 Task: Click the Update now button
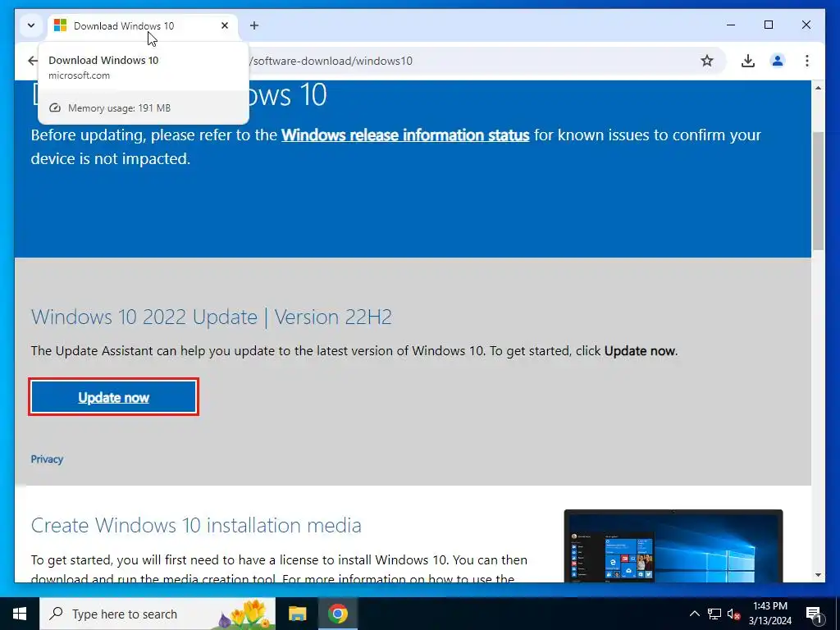113,397
